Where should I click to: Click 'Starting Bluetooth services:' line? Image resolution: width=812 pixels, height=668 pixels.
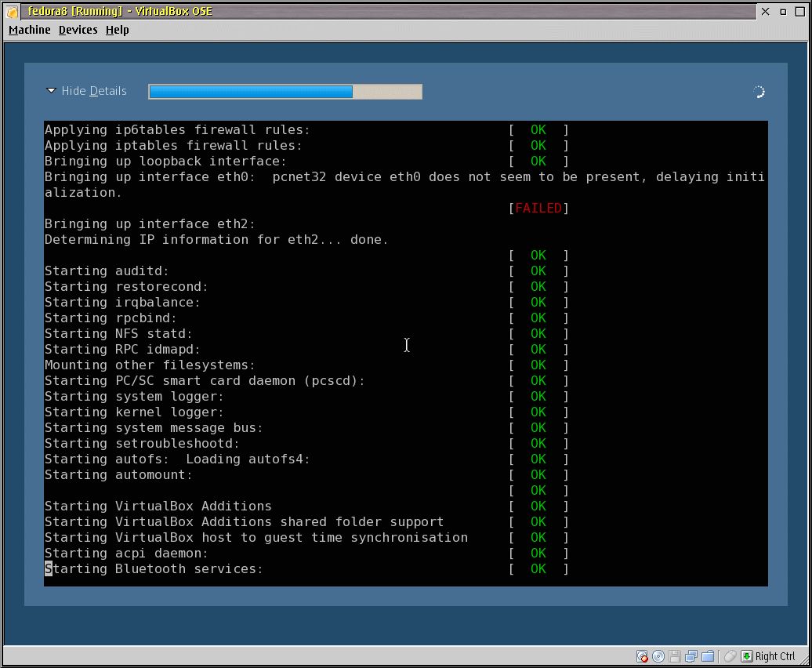tap(154, 569)
